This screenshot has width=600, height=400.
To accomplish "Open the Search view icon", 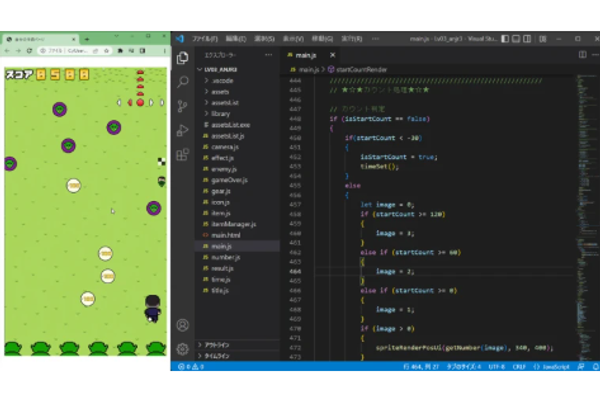I will [x=183, y=82].
